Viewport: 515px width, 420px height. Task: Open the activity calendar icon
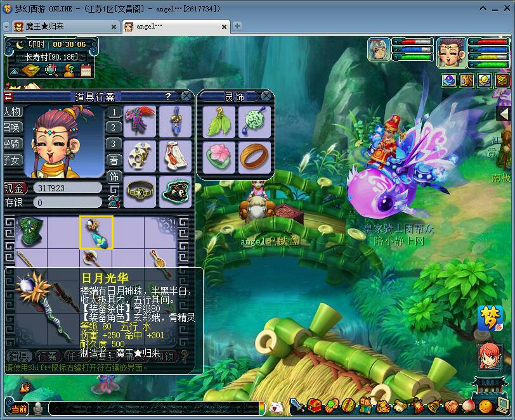click(x=86, y=70)
